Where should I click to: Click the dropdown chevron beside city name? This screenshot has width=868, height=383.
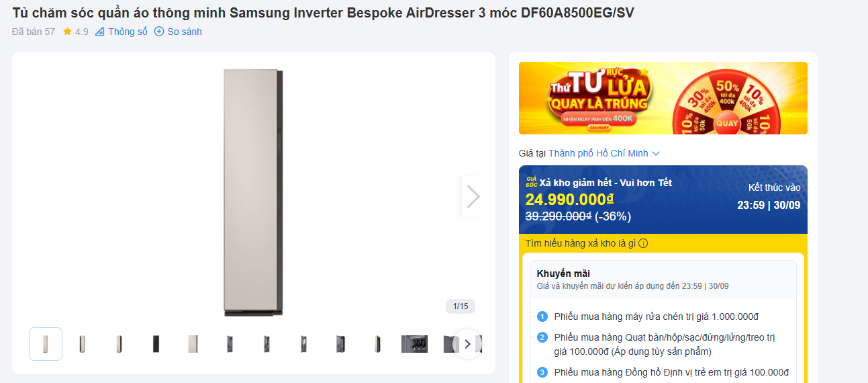656,153
